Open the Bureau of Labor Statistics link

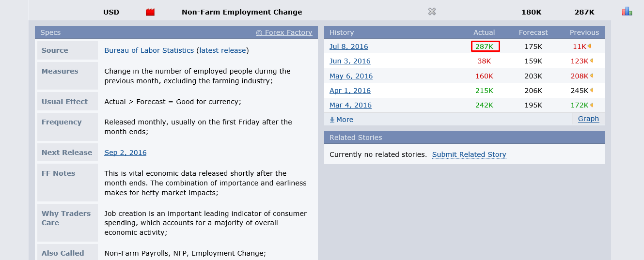[x=149, y=50]
